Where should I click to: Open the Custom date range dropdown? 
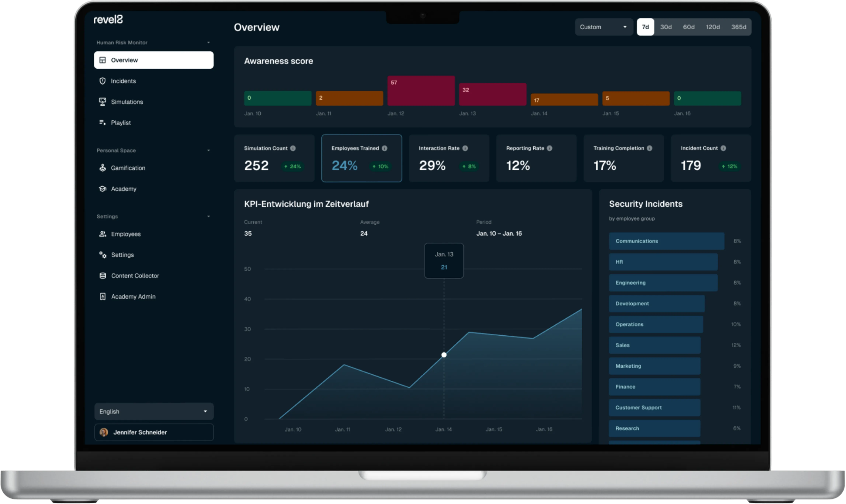tap(603, 27)
